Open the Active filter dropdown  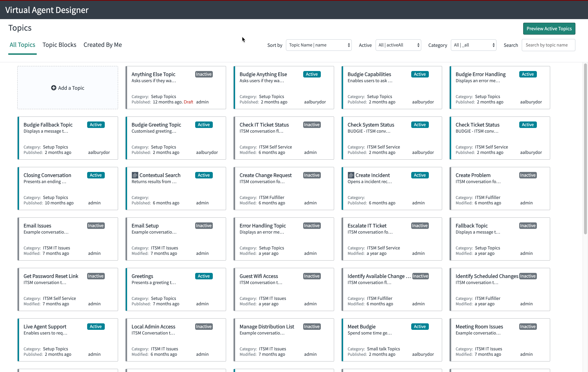coord(398,45)
